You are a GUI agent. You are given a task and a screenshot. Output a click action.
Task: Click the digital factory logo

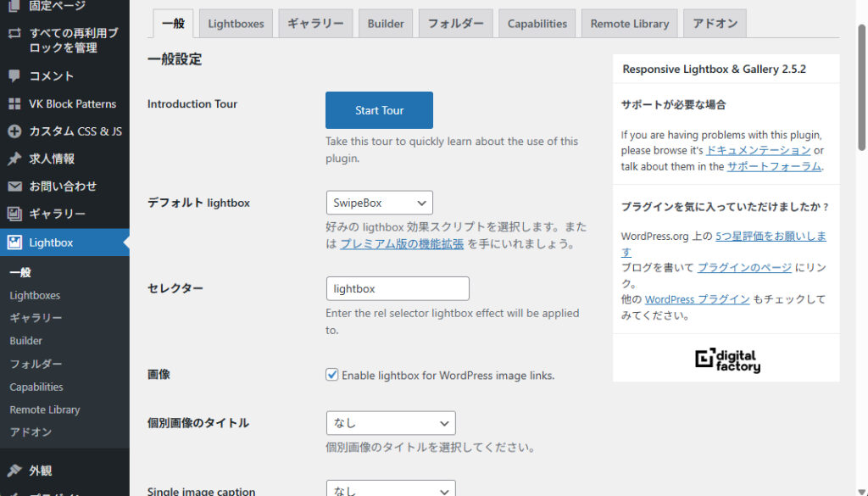727,359
